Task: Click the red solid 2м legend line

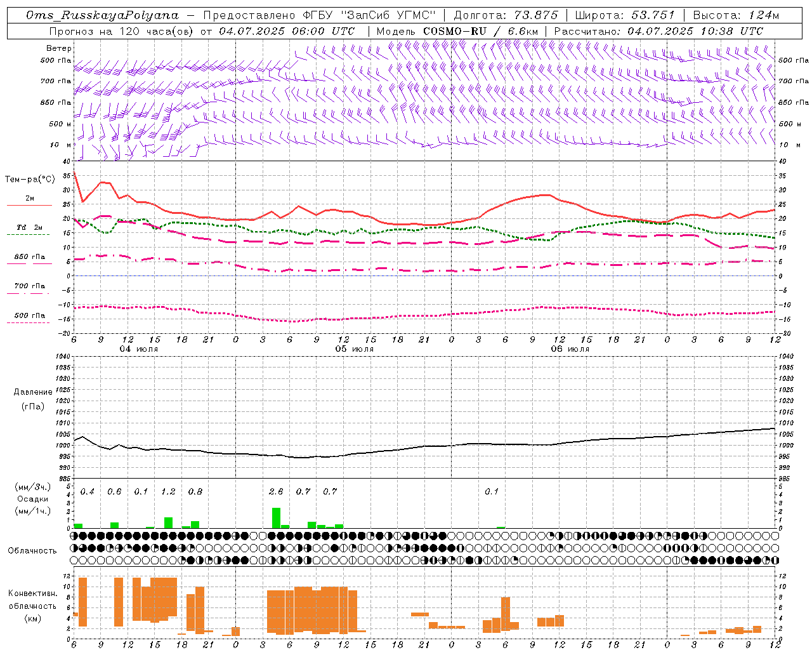Action: pyautogui.click(x=29, y=206)
